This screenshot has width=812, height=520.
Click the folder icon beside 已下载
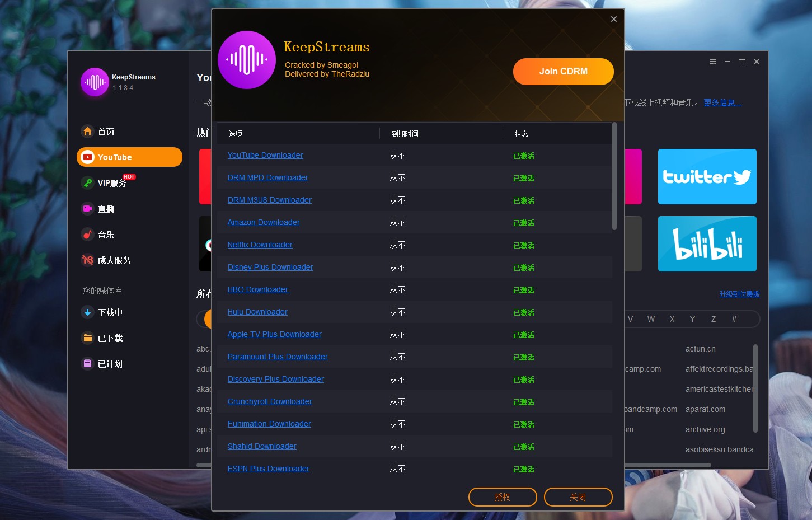pyautogui.click(x=87, y=338)
